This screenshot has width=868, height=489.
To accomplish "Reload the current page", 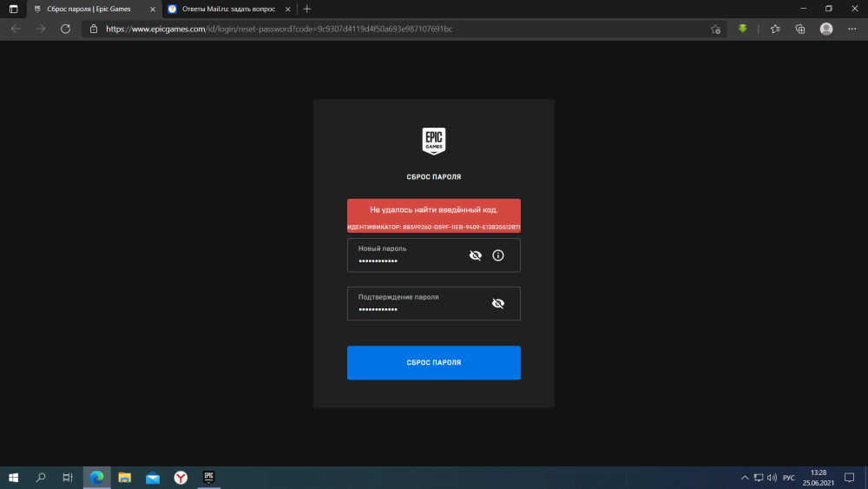I will click(65, 29).
